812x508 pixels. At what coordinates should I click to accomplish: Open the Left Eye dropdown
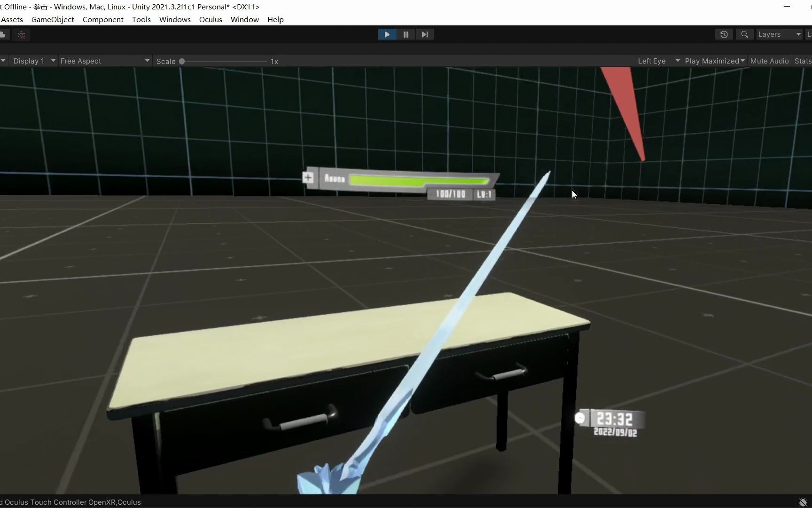(x=658, y=61)
